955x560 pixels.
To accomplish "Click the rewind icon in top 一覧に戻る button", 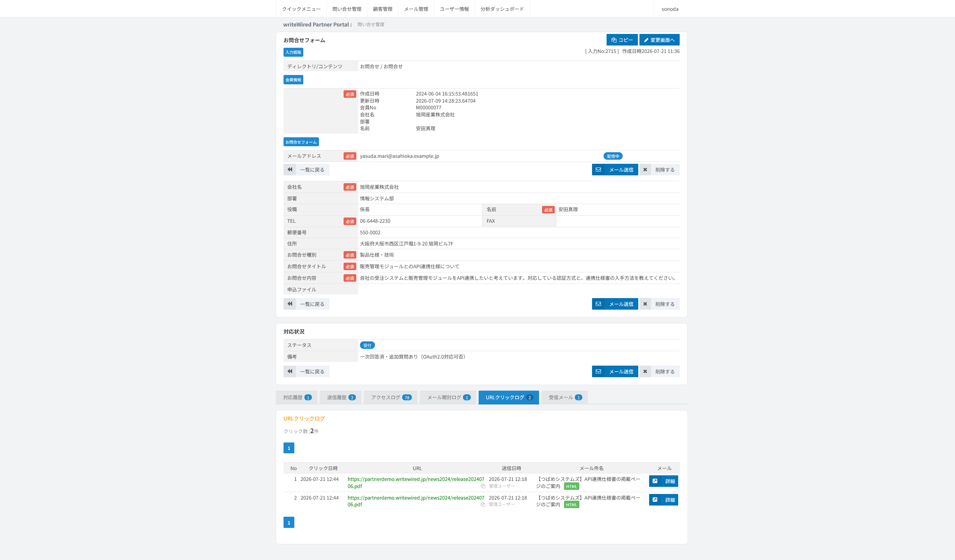I will pyautogui.click(x=289, y=169).
